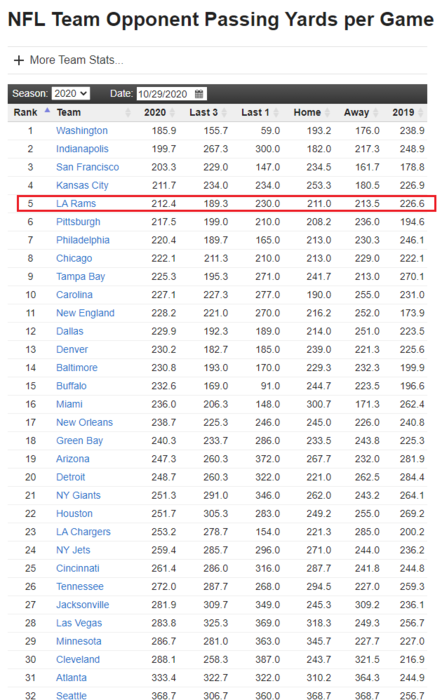The height and width of the screenshot is (700, 442).
Task: Sort table by 2020 column header
Action: [155, 112]
